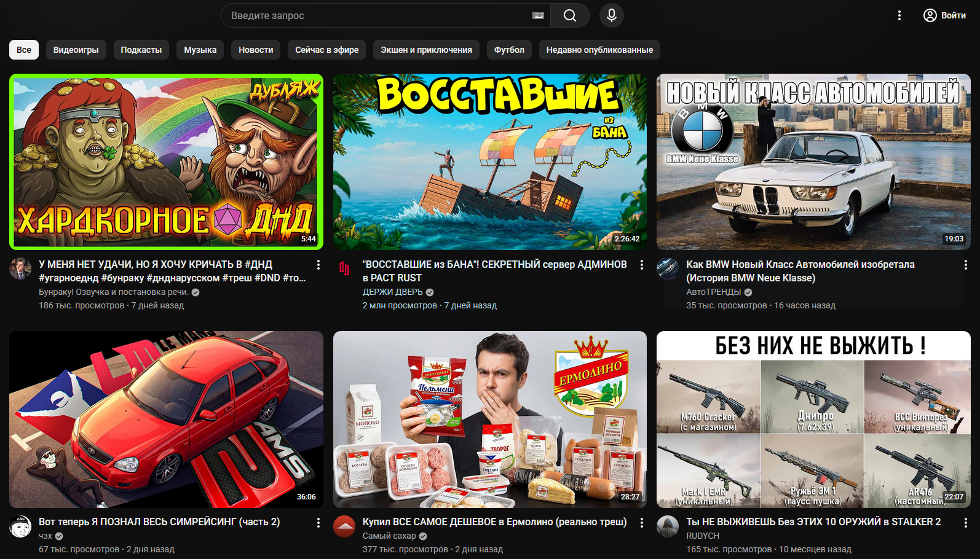
Task: Open options menu for Ермолино video
Action: (x=642, y=523)
